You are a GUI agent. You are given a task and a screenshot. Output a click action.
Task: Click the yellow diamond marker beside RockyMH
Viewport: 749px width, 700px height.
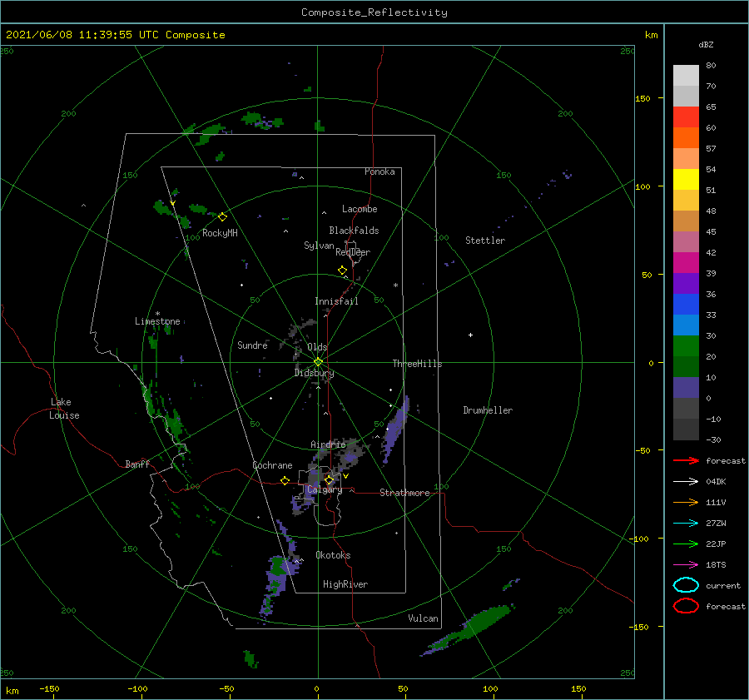[222, 217]
